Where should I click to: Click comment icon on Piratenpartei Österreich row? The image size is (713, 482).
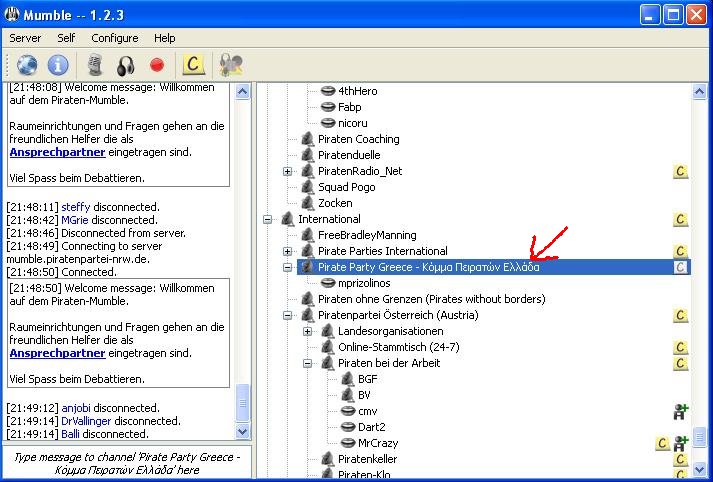(680, 316)
